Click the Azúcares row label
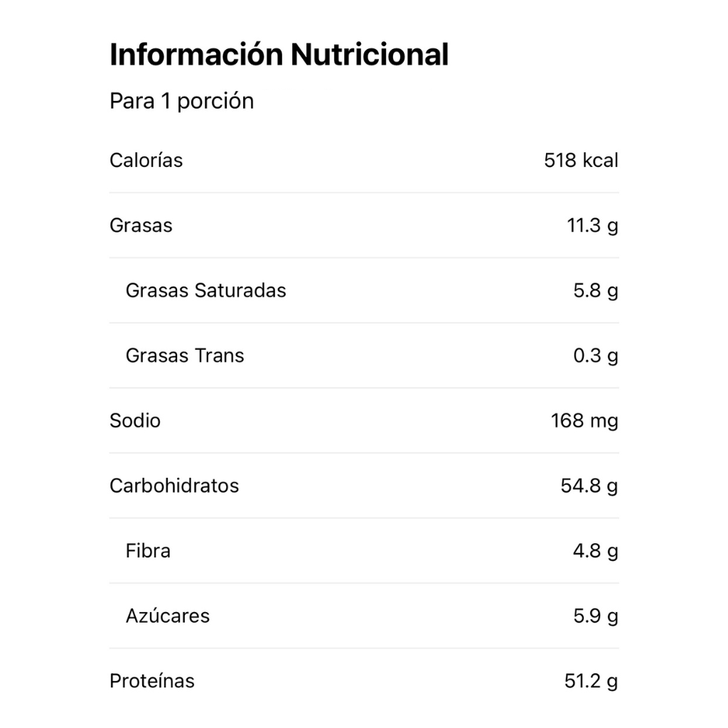This screenshot has height=728, width=728. click(168, 616)
